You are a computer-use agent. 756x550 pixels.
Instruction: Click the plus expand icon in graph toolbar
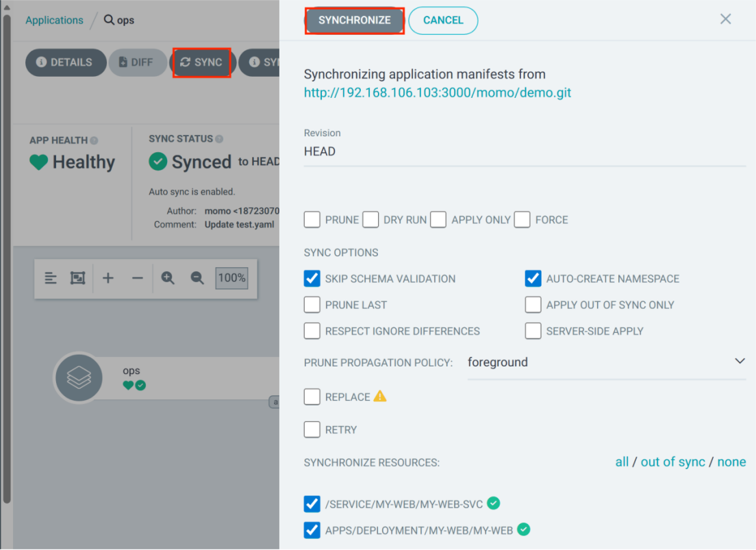[108, 278]
